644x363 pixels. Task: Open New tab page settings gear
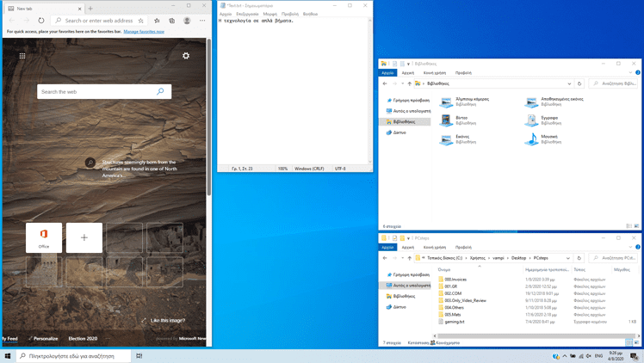[186, 56]
